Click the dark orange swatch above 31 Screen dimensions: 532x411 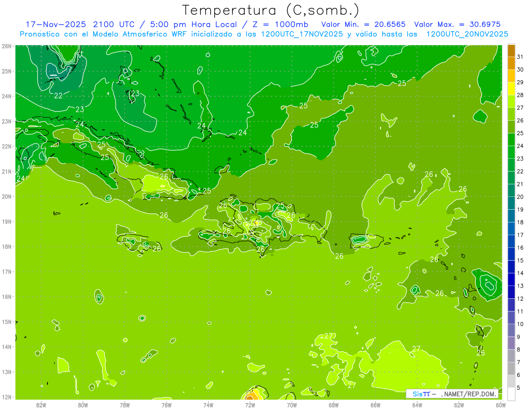coord(512,51)
